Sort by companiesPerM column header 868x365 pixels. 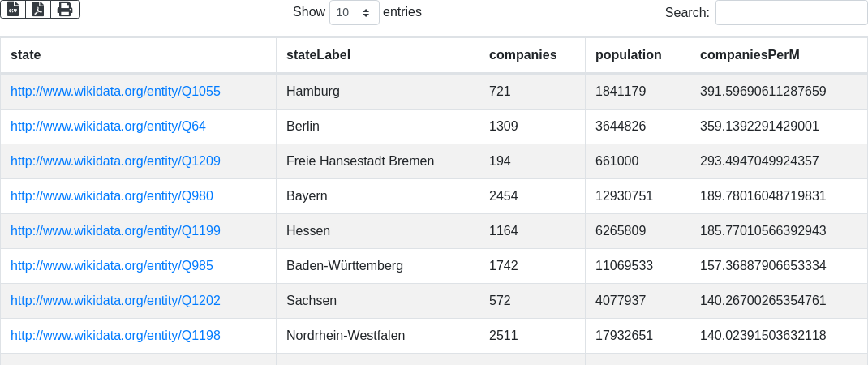(x=750, y=55)
